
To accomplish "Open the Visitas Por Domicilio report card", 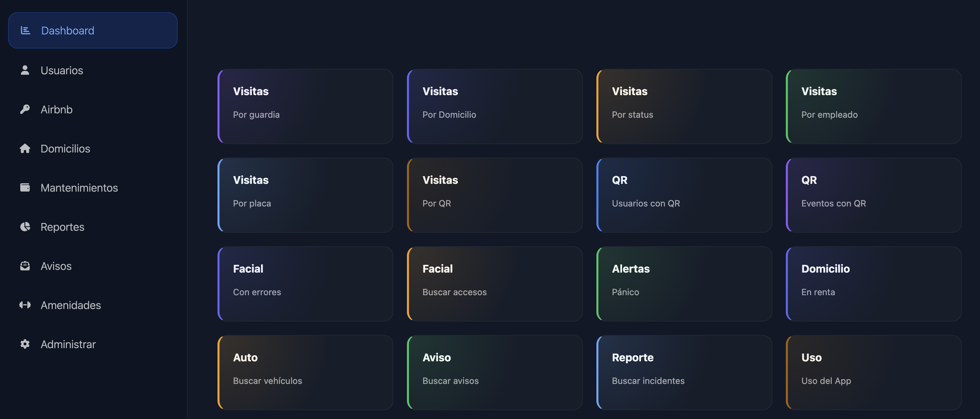I will (495, 107).
